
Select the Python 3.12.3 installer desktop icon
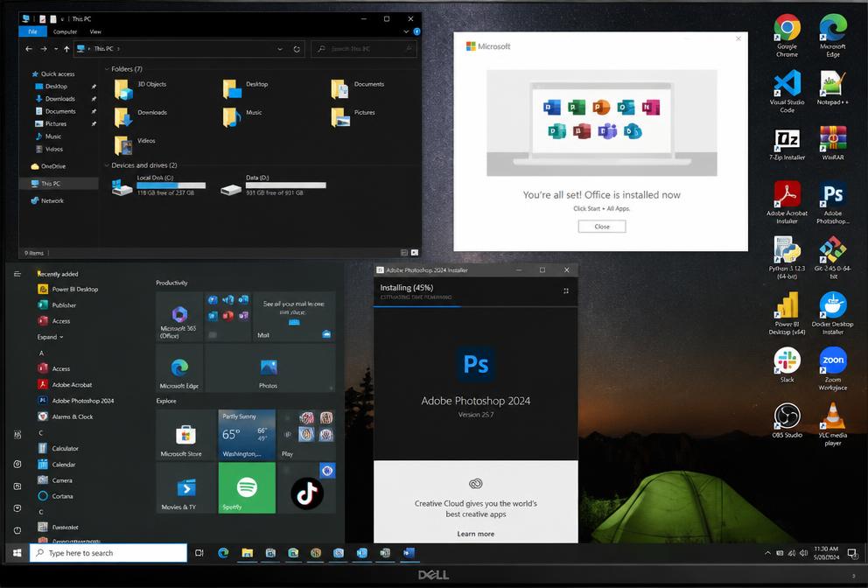pos(787,257)
